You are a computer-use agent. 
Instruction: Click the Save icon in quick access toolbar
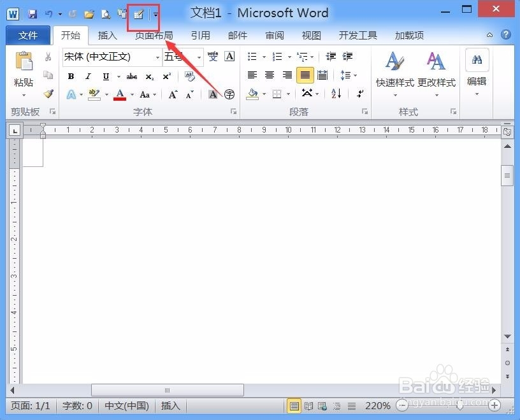tap(32, 14)
